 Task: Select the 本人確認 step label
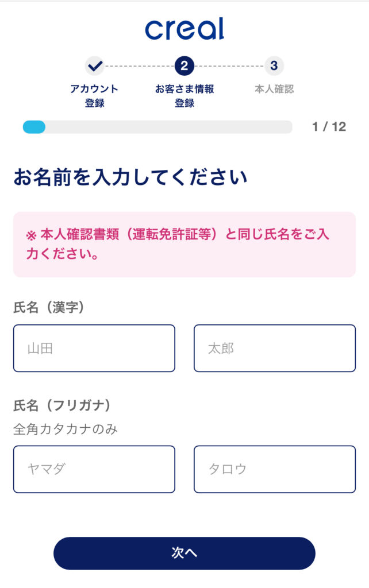[x=274, y=89]
